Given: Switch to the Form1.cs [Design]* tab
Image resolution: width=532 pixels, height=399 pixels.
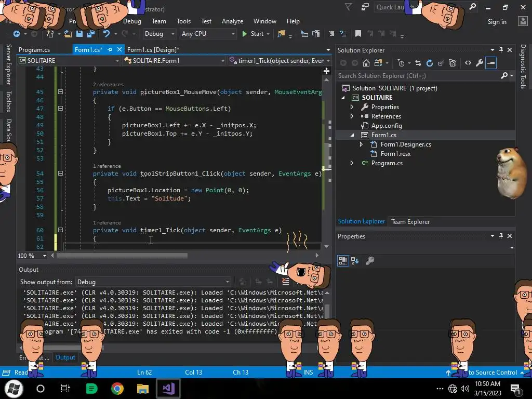Looking at the screenshot, I should pyautogui.click(x=153, y=49).
